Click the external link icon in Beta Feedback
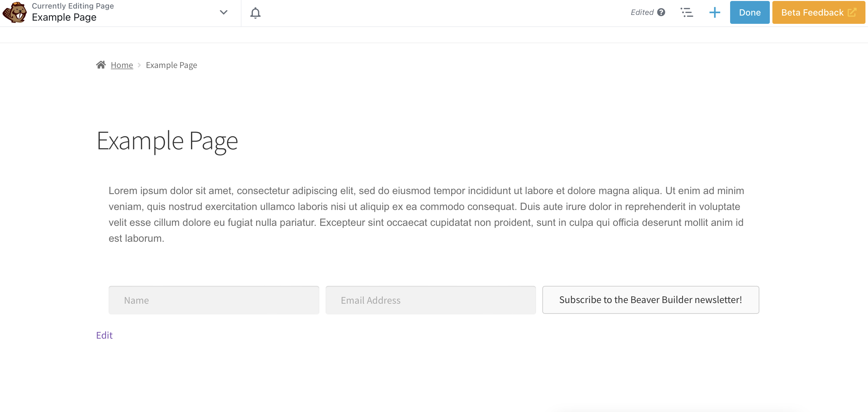This screenshot has height=412, width=868. [852, 12]
